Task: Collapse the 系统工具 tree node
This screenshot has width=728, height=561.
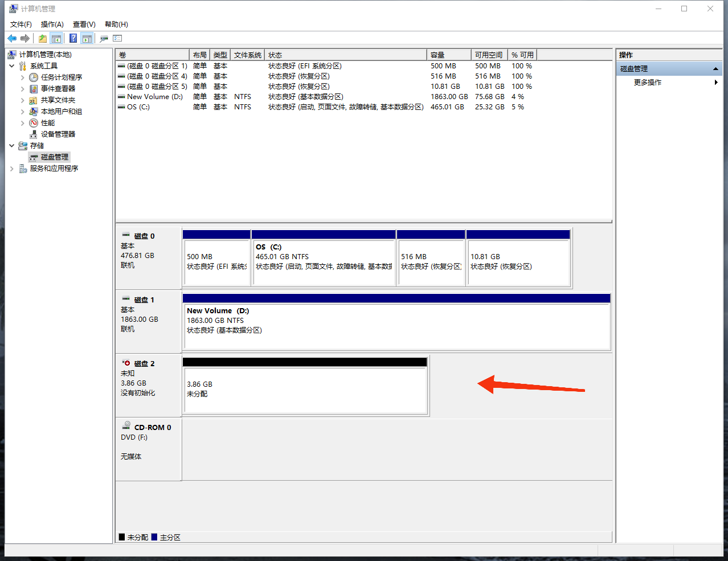Action: coord(12,66)
